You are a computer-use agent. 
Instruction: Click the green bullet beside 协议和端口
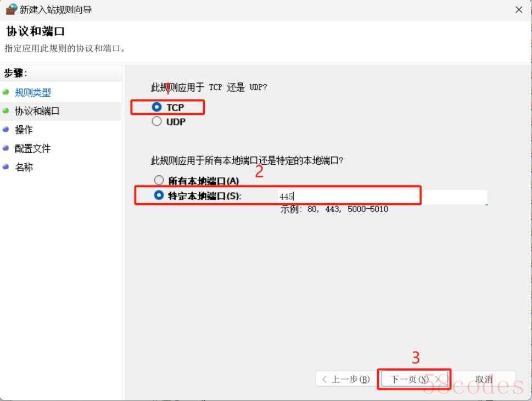[6, 111]
